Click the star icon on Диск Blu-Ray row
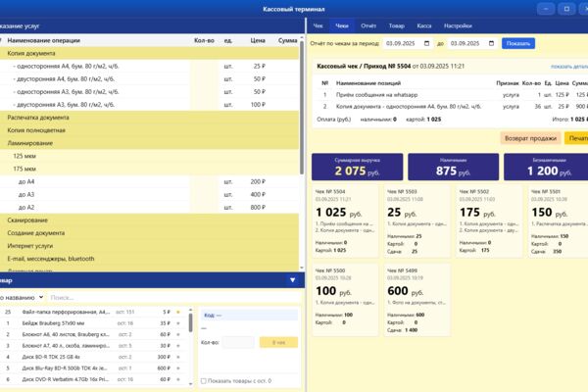Image resolution: width=588 pixels, height=392 pixels. (x=178, y=368)
